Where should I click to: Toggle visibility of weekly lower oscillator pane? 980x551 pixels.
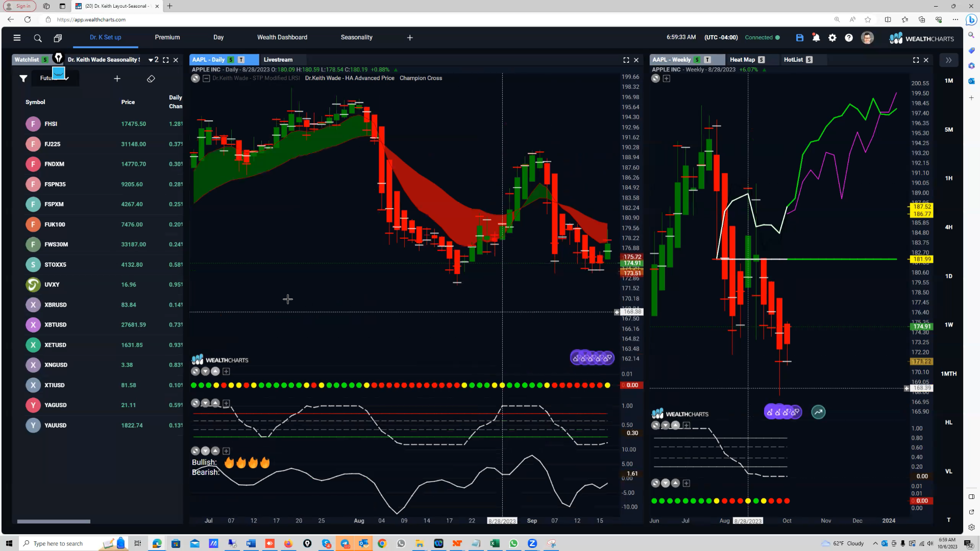coord(655,425)
